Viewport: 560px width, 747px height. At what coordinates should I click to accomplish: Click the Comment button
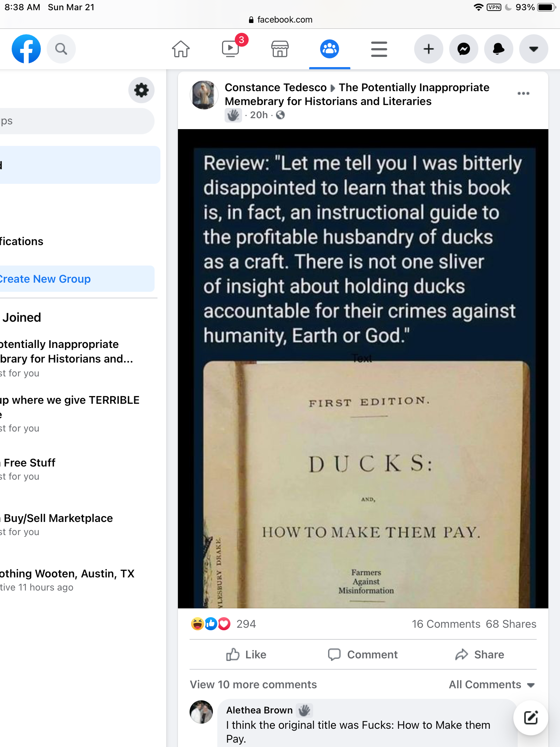tap(363, 655)
